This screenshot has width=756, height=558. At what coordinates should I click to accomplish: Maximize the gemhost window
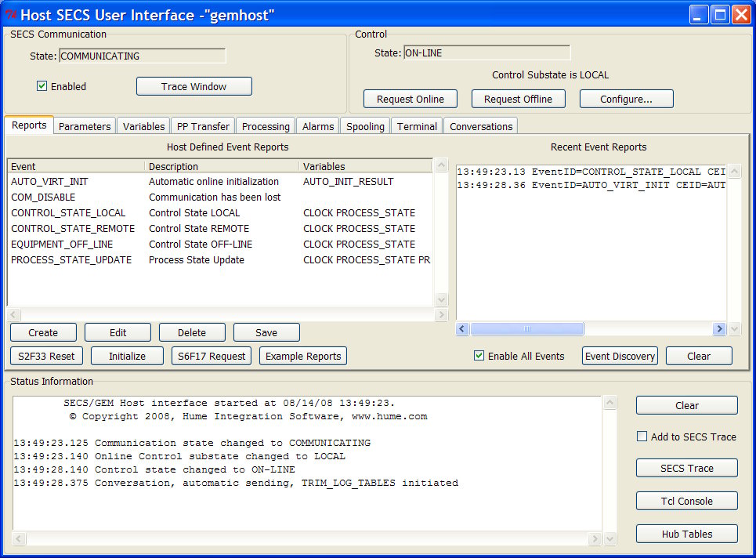[720, 15]
